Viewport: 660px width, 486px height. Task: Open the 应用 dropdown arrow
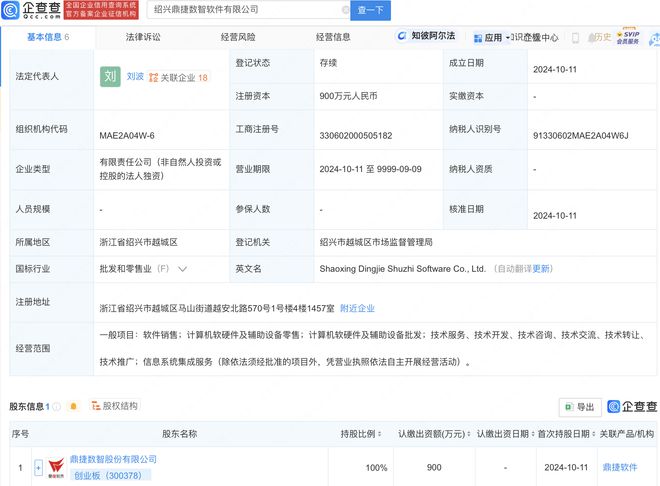click(x=508, y=37)
